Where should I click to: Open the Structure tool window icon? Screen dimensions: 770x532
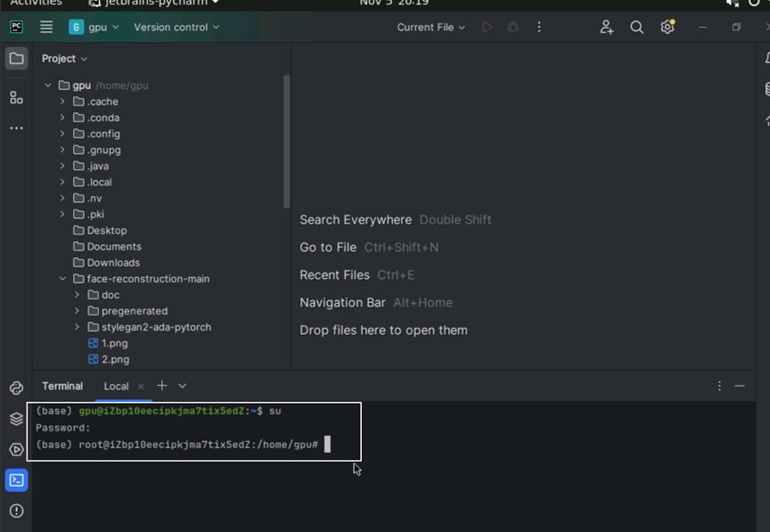[x=17, y=97]
